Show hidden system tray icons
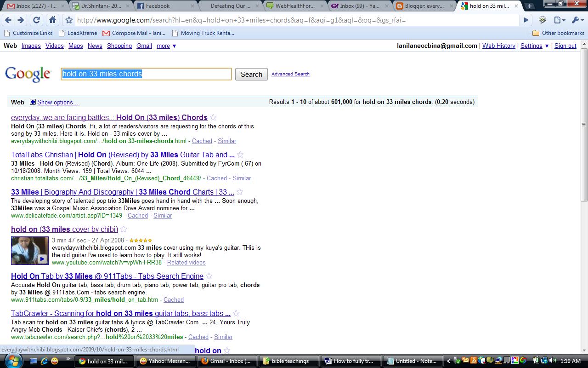Screen dimensions: 588x368 click(449, 361)
